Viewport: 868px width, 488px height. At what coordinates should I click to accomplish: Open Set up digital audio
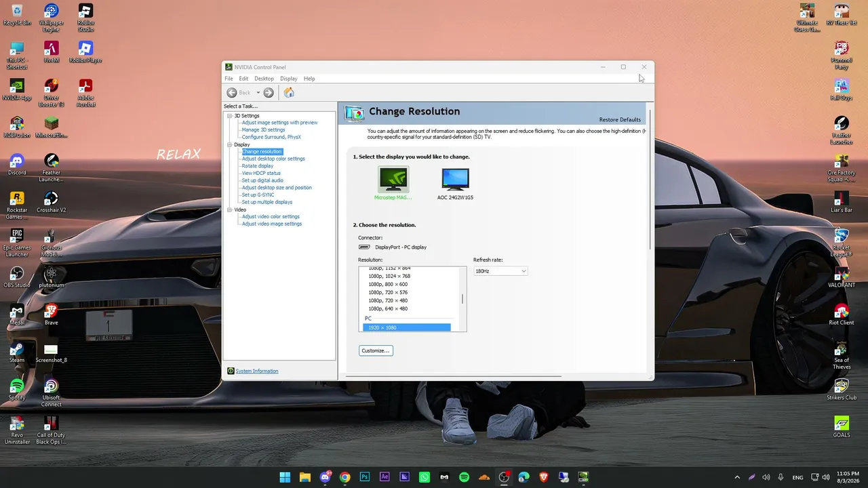pos(262,180)
